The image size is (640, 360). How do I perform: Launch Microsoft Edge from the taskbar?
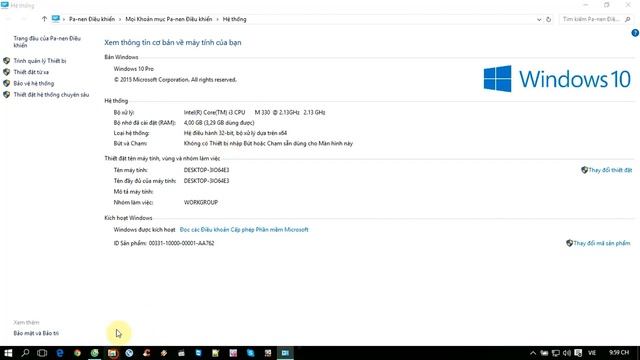point(60,353)
